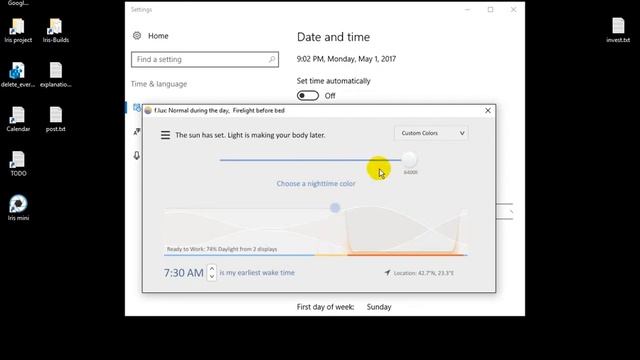Click Choose a nighttime color link

tap(316, 184)
